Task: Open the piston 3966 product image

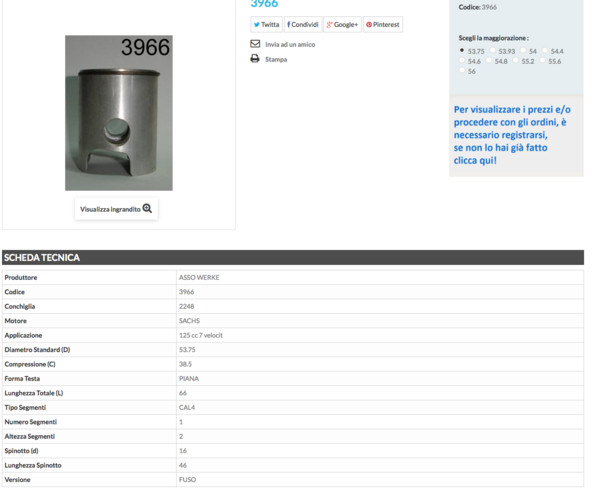Action: click(x=119, y=113)
